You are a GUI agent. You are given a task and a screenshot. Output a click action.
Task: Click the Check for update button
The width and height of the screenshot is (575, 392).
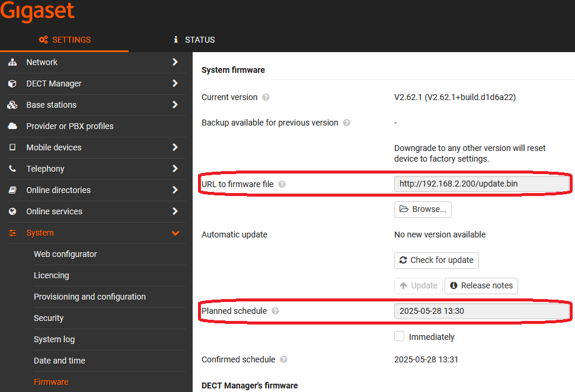tap(436, 260)
